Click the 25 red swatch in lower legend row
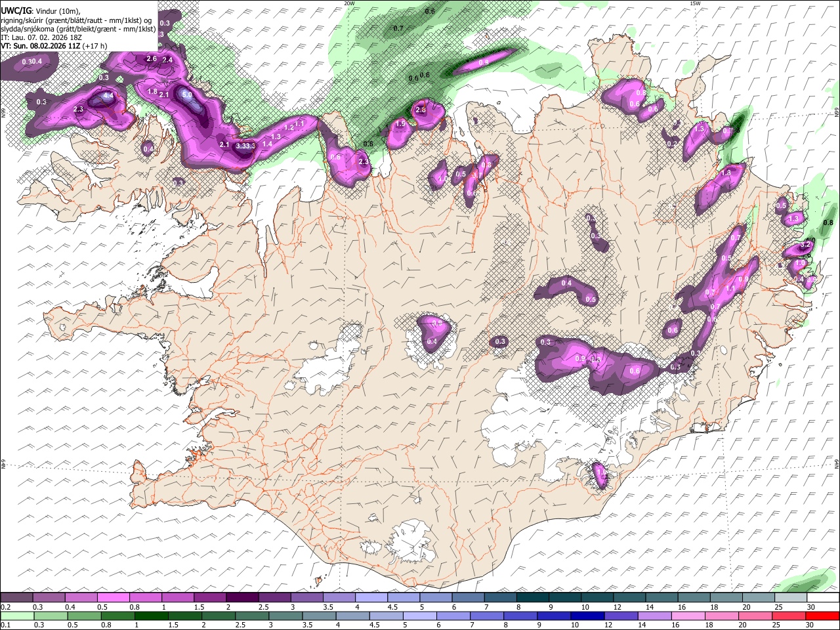The height and width of the screenshot is (630, 840). (788, 616)
